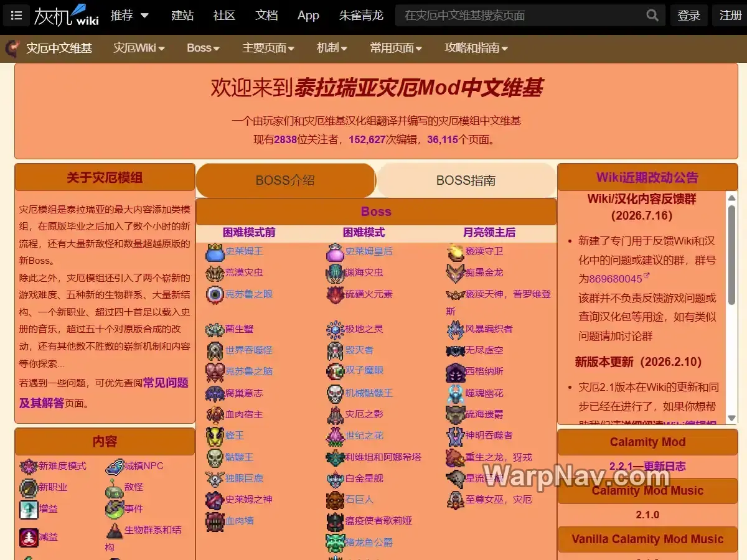Click the 风暴编织者 boss icon
The image size is (747, 560).
pyautogui.click(x=455, y=329)
